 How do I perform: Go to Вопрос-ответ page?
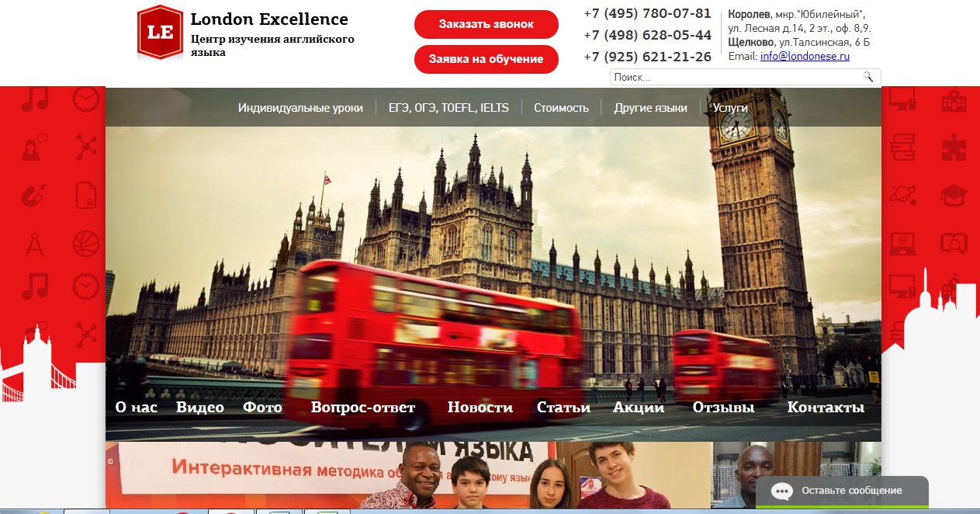pos(363,408)
